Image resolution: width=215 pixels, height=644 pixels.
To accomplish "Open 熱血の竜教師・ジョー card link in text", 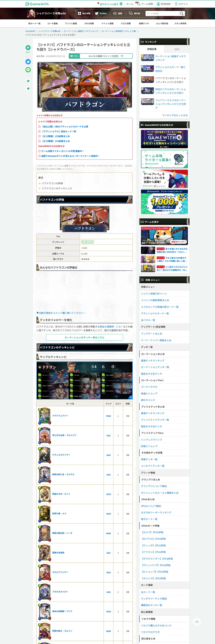I will [x=112, y=327].
